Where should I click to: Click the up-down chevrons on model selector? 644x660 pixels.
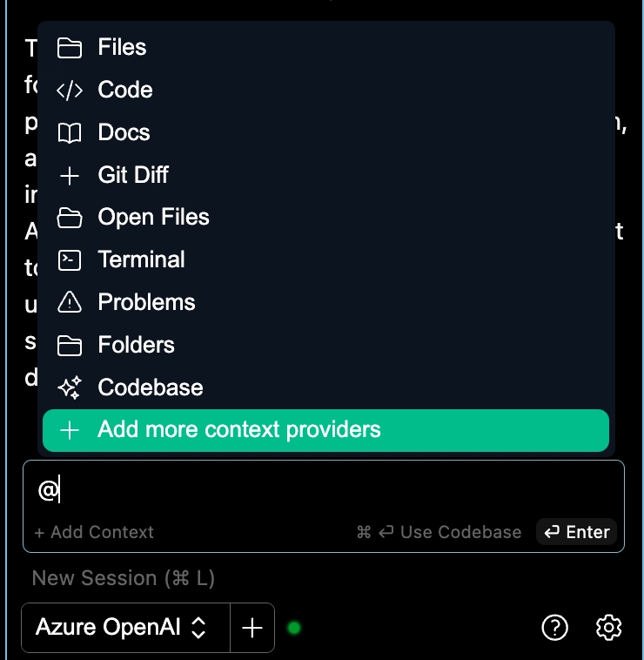(198, 628)
